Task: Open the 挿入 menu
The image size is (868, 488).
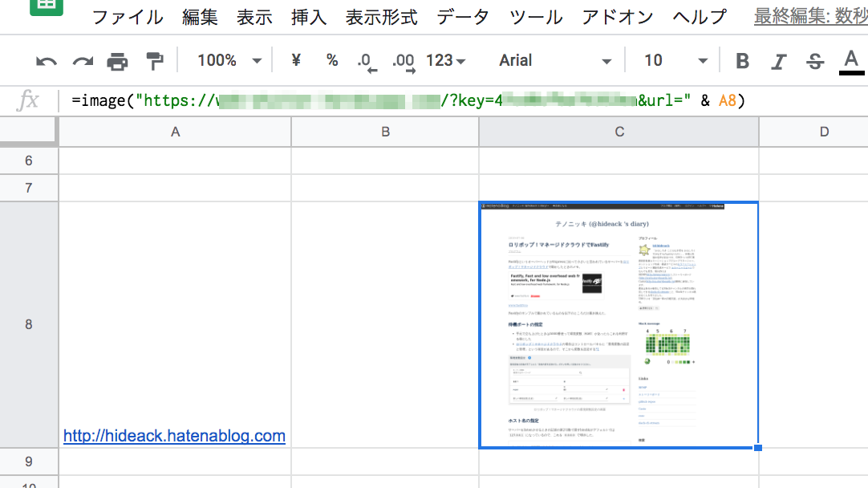Action: pos(309,17)
